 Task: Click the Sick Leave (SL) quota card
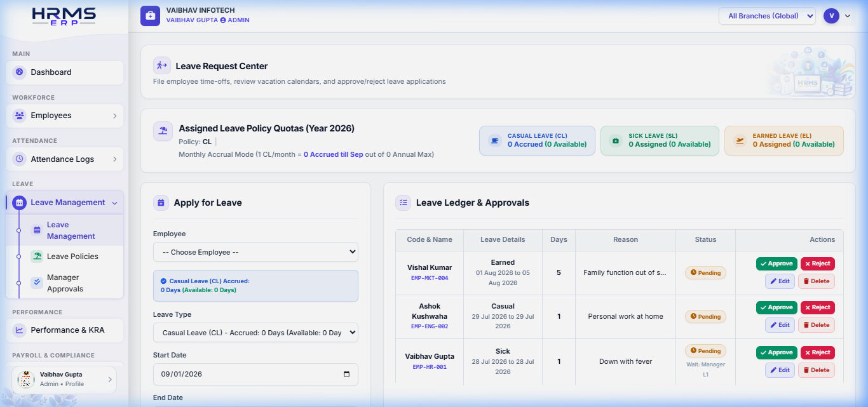[x=660, y=140]
